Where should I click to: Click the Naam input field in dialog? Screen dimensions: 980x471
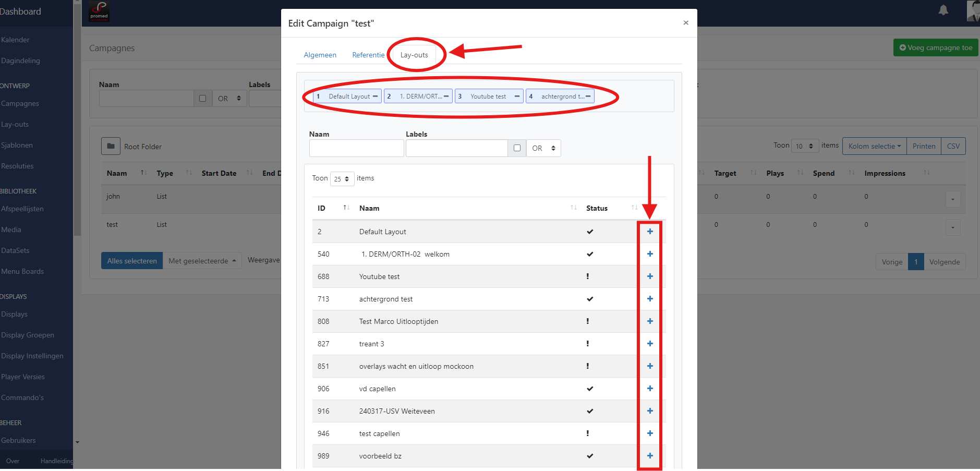tap(356, 148)
